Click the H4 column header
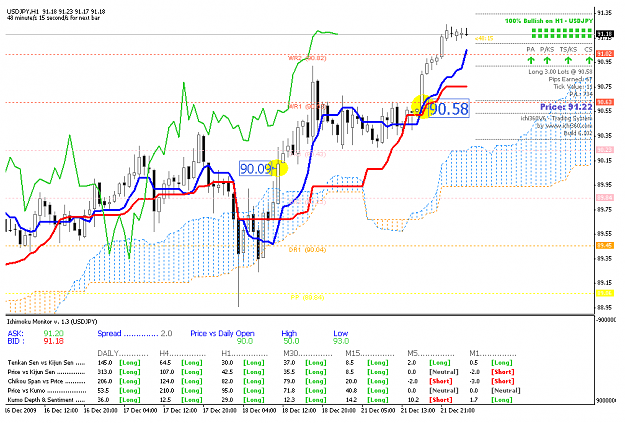This screenshot has height=423, width=625. 183,354
